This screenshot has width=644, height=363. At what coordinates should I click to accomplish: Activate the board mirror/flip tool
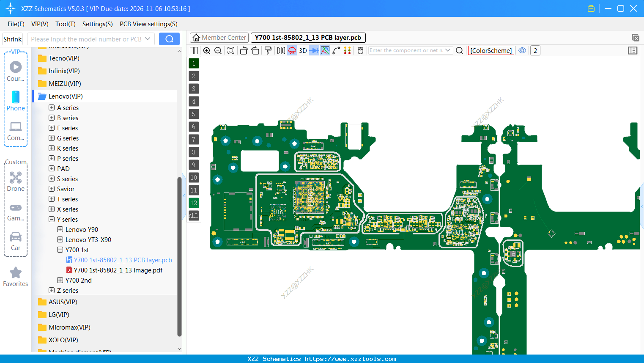coord(281,50)
